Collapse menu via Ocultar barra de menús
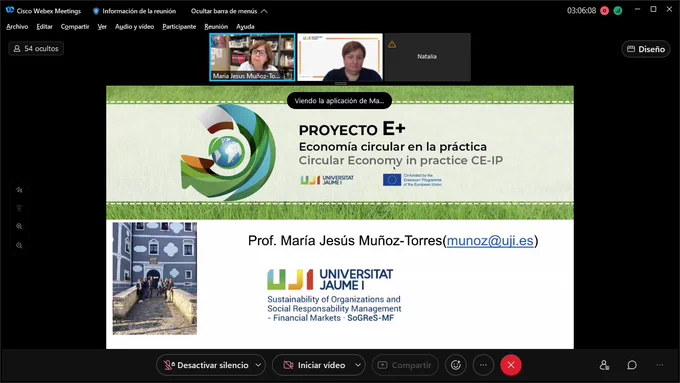 [229, 11]
